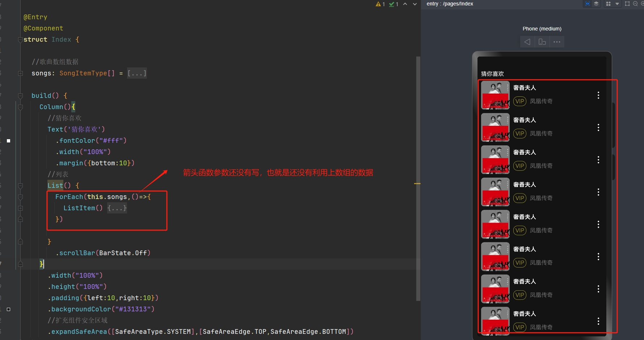Click the green check typo indicator
644x340 pixels.
pos(392,4)
